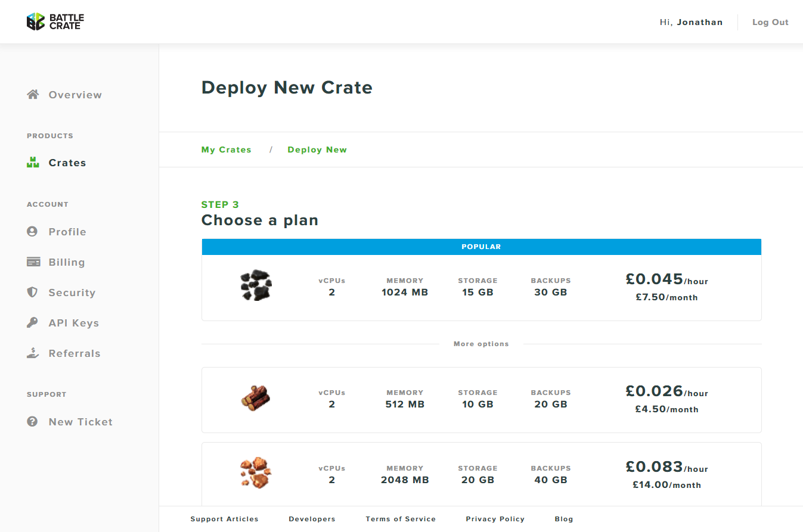Image resolution: width=803 pixels, height=532 pixels.
Task: Click the £14.00/month price
Action: click(666, 485)
